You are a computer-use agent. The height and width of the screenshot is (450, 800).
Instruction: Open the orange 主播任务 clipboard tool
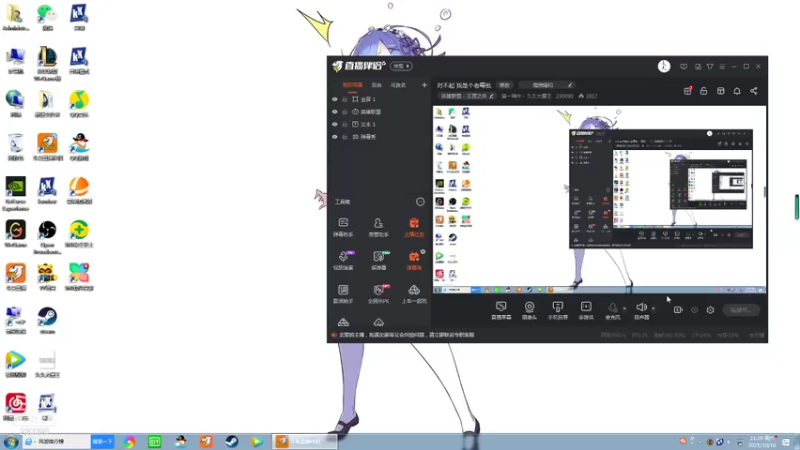414,227
